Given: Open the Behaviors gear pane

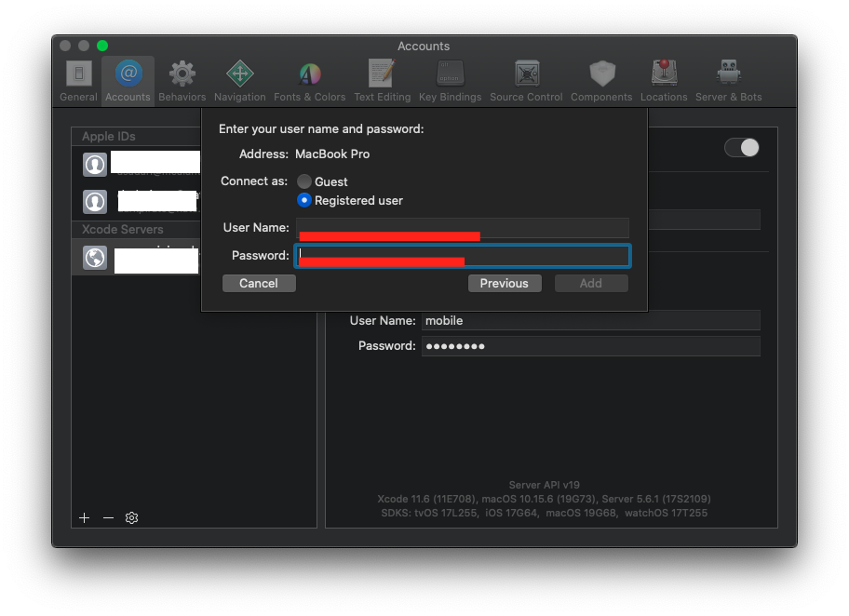Looking at the screenshot, I should [182, 81].
